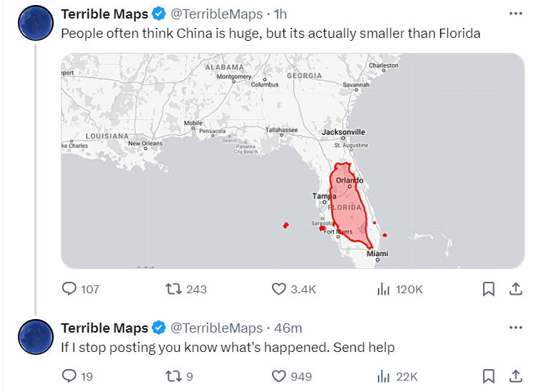539x392 pixels.
Task: Reply to the China vs Florida tweet
Action: (x=69, y=289)
